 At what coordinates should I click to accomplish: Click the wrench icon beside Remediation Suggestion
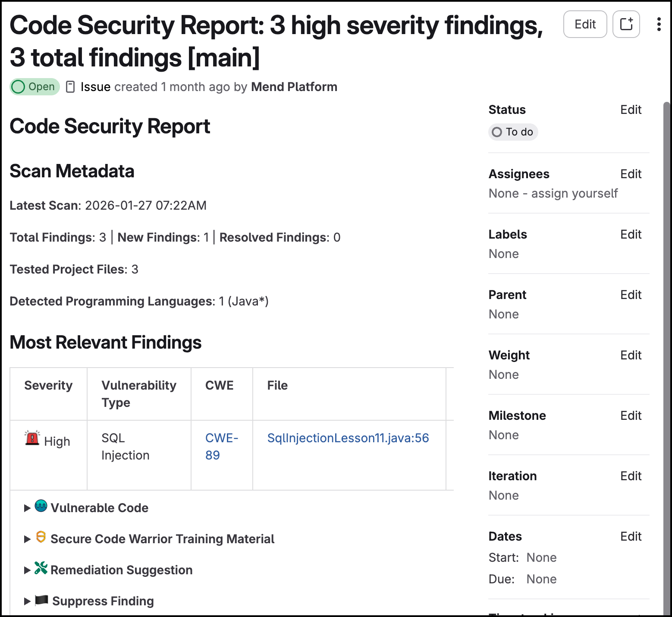[x=41, y=568]
